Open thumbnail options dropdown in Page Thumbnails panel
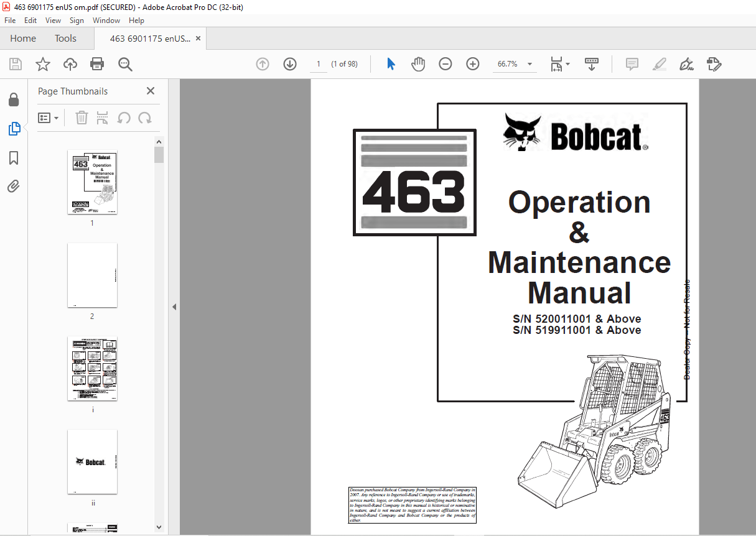Screen dimensions: 756x536 pyautogui.click(x=48, y=118)
